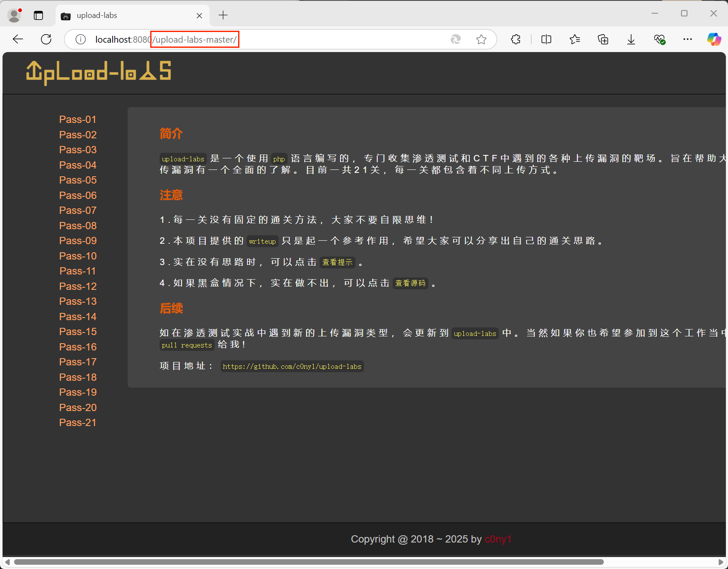
Task: Go back to the previous page
Action: click(x=18, y=39)
